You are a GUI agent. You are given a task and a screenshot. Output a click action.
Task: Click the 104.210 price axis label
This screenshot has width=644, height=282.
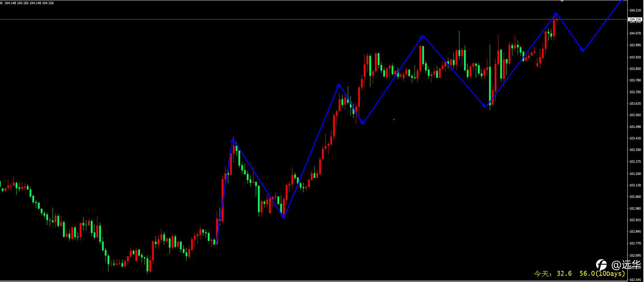pyautogui.click(x=635, y=10)
